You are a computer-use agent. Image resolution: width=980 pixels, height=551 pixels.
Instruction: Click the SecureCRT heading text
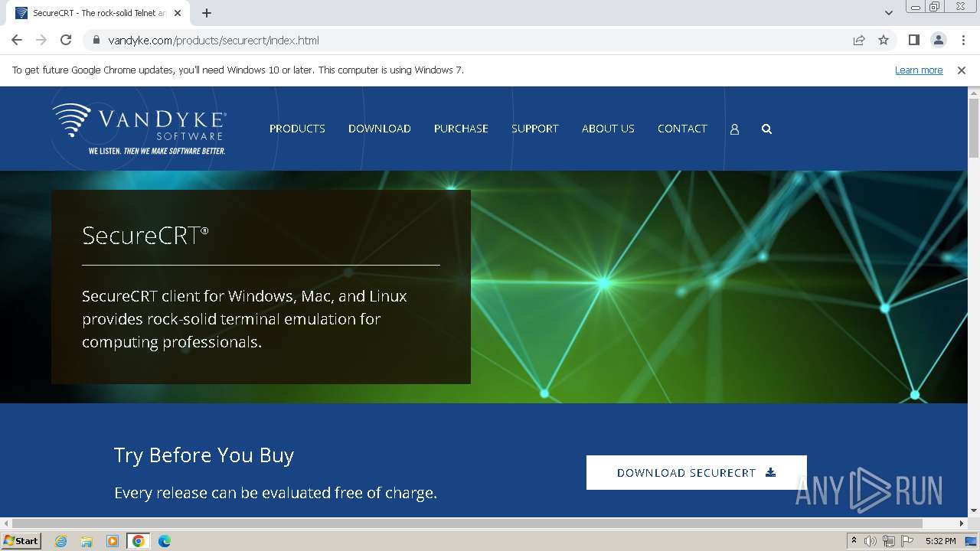click(x=145, y=235)
